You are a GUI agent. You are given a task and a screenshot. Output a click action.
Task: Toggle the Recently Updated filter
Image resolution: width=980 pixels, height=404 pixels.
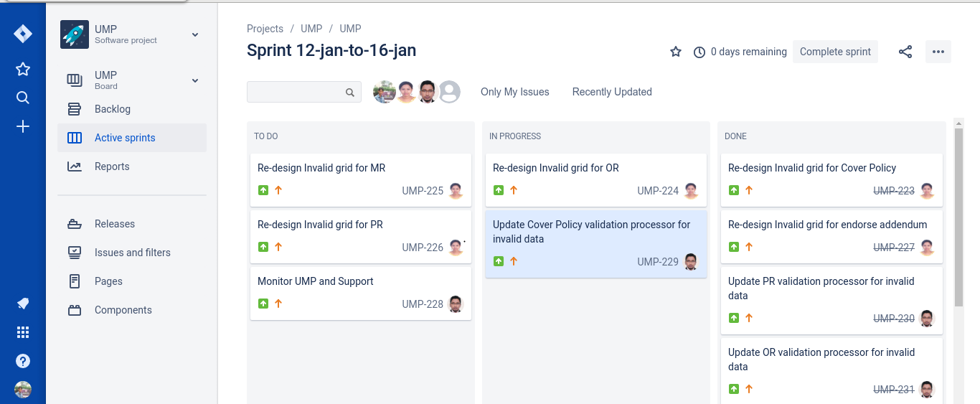pyautogui.click(x=612, y=92)
